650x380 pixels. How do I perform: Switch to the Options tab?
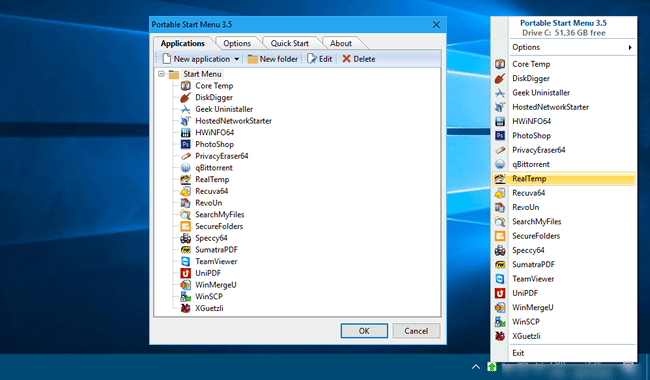click(x=237, y=44)
